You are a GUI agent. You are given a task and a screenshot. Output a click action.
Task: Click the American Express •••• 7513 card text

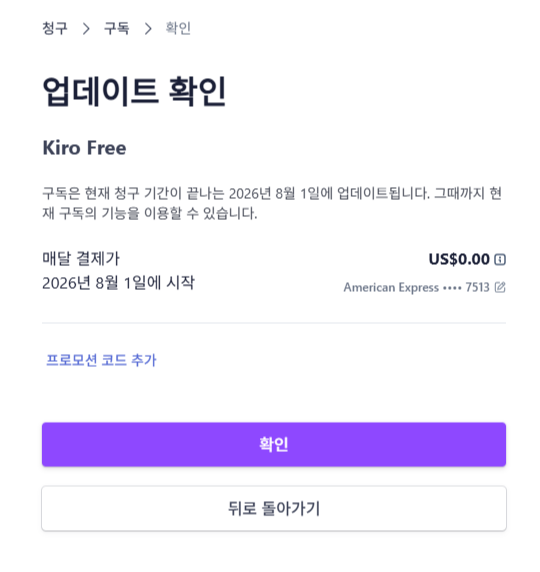pyautogui.click(x=416, y=287)
